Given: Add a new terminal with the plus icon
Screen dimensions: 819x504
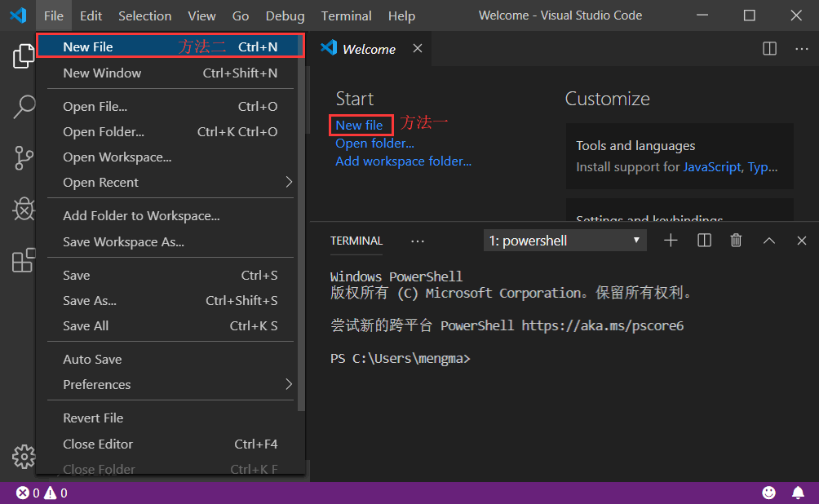Looking at the screenshot, I should click(x=671, y=240).
